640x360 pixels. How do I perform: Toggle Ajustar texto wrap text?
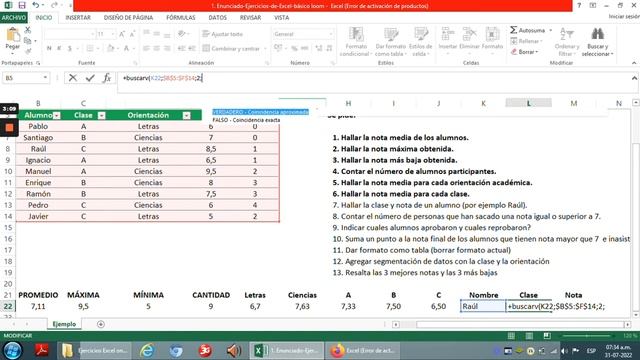pyautogui.click(x=222, y=34)
